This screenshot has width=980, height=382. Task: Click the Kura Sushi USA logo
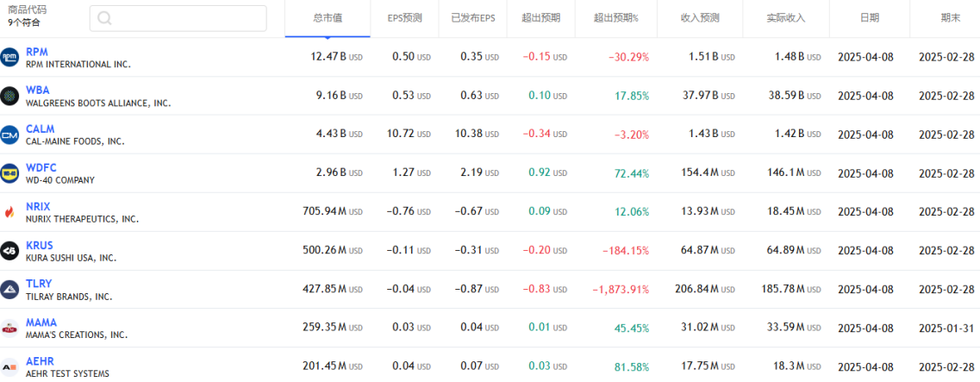pyautogui.click(x=9, y=251)
